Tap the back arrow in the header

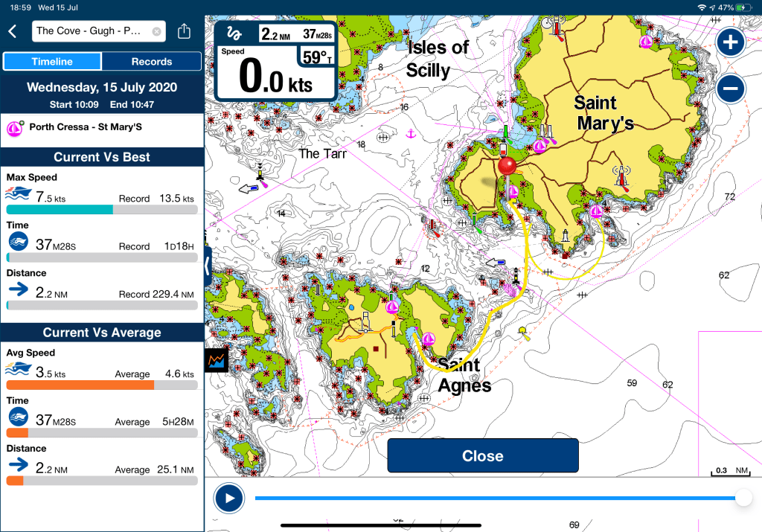pyautogui.click(x=12, y=31)
